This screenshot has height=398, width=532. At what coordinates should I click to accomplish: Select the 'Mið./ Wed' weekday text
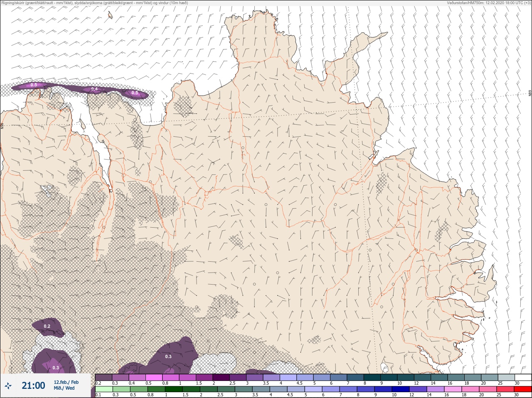[64, 388]
